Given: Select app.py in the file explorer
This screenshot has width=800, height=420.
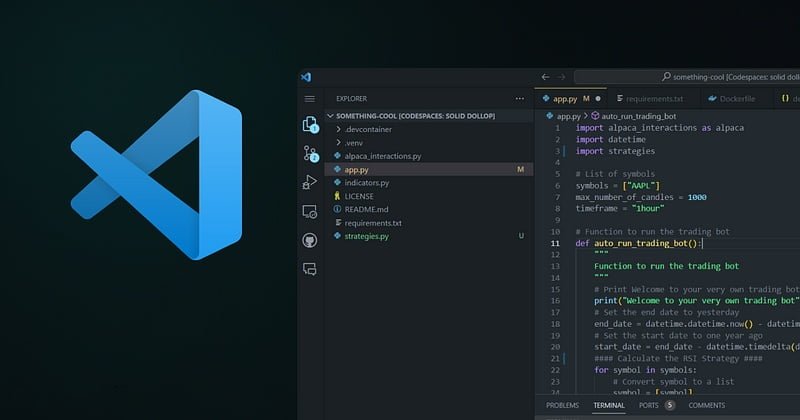Looking at the screenshot, I should (x=429, y=169).
